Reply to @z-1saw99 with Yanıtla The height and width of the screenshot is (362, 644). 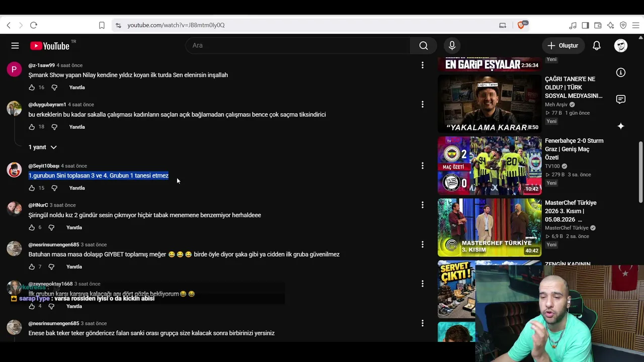tap(77, 87)
